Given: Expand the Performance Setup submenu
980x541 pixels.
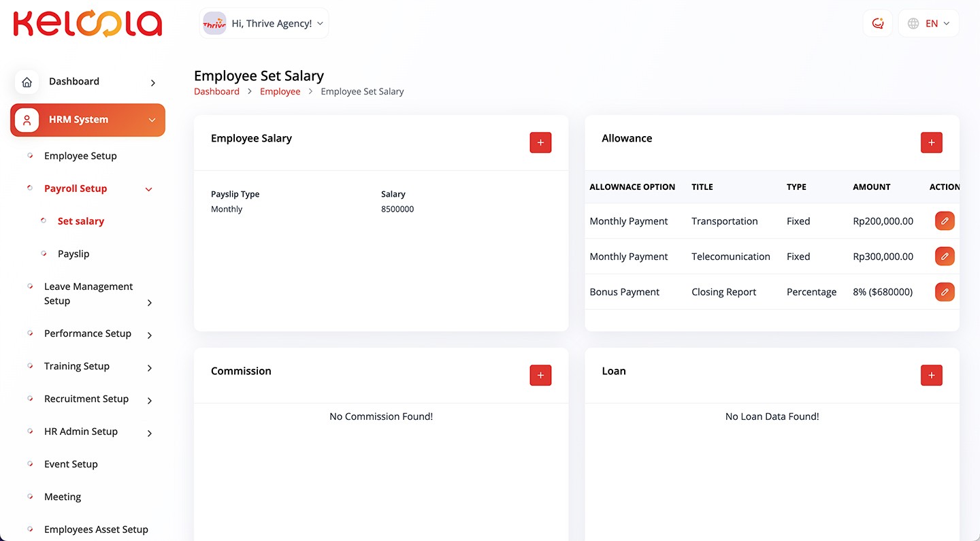Looking at the screenshot, I should [150, 335].
